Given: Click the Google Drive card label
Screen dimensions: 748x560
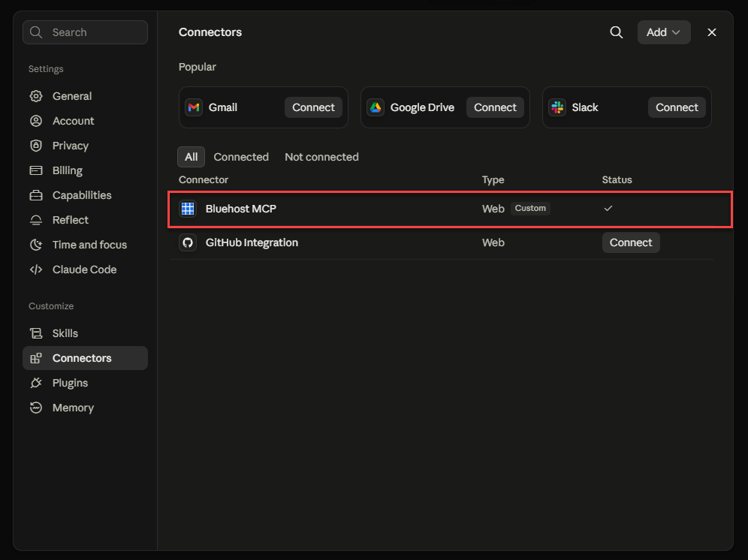Looking at the screenshot, I should [x=422, y=107].
